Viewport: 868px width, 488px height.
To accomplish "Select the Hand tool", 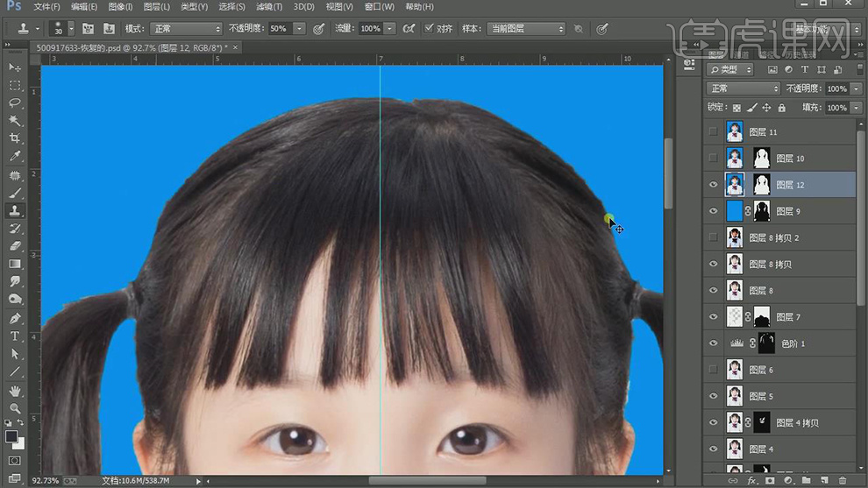I will 15,391.
